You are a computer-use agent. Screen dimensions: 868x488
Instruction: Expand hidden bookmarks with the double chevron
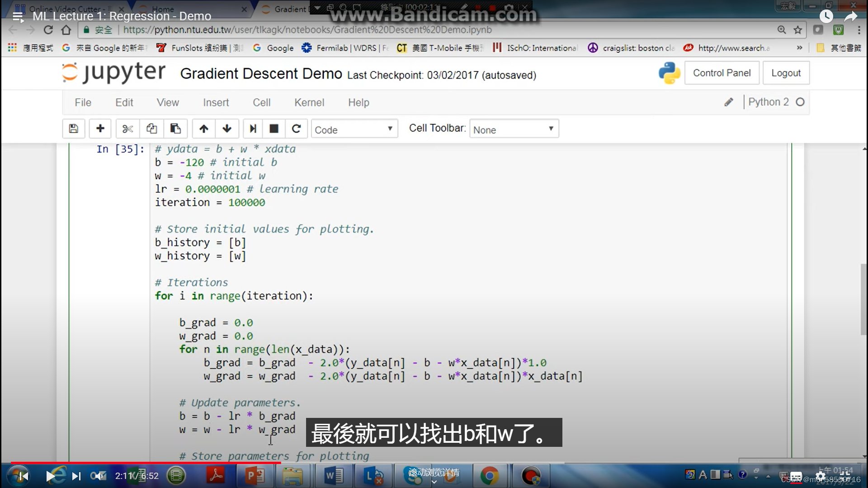[x=799, y=47]
